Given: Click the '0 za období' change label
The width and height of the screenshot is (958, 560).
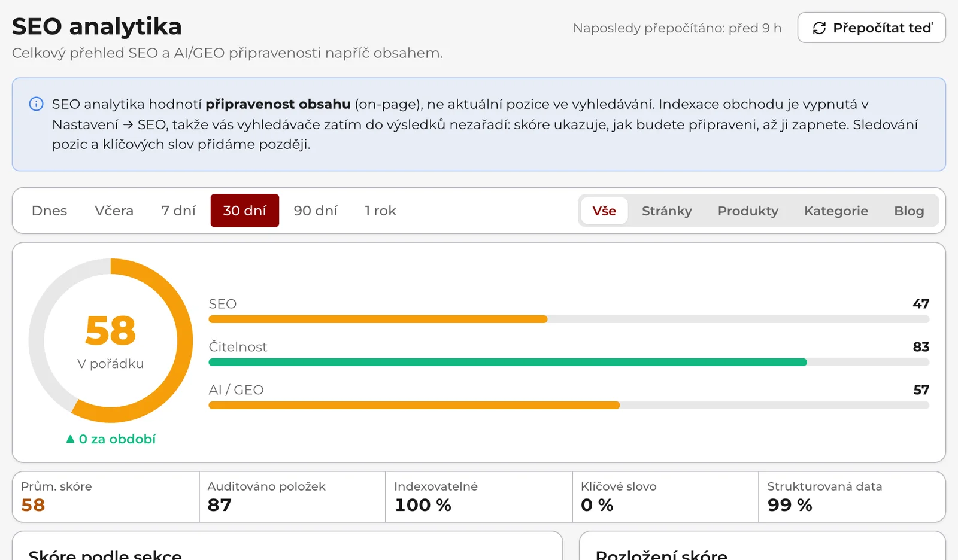Looking at the screenshot, I should [x=117, y=439].
